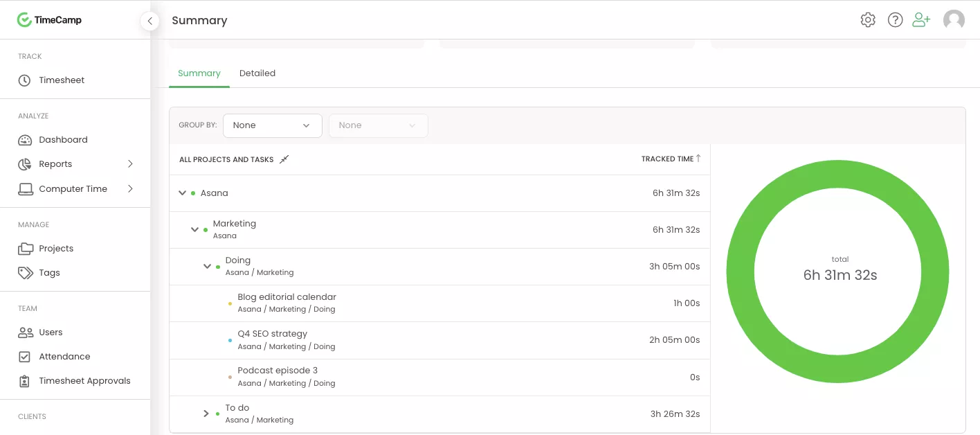Collapse the Asana project row
The height and width of the screenshot is (435, 980).
[182, 193]
